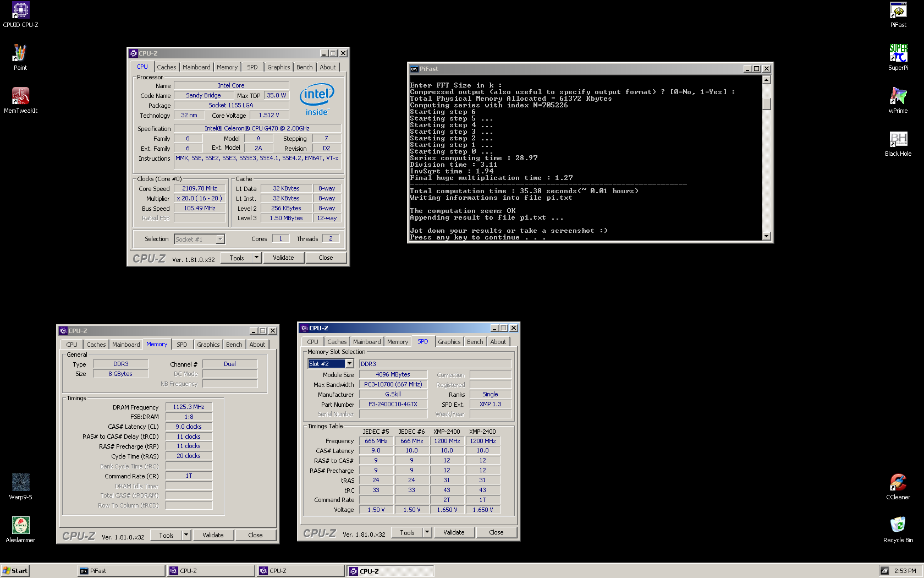Open the Bench tab in the CPU window
Screen dimensions: 924x578
tap(305, 67)
